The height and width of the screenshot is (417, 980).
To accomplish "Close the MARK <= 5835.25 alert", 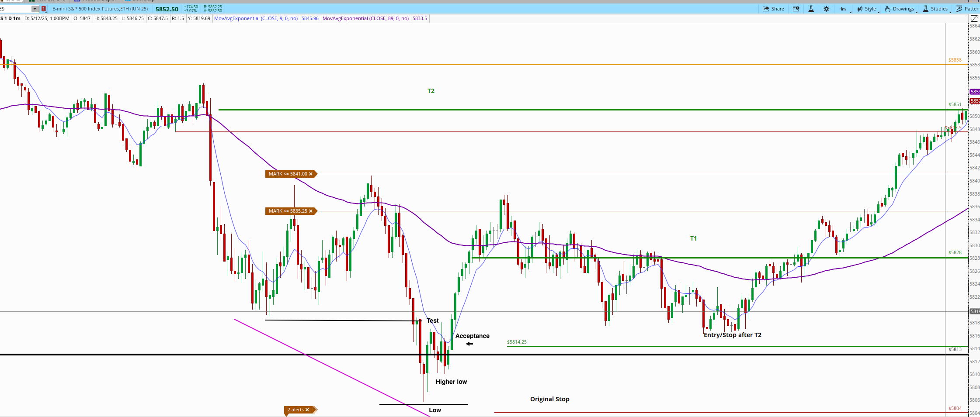I will click(x=311, y=211).
